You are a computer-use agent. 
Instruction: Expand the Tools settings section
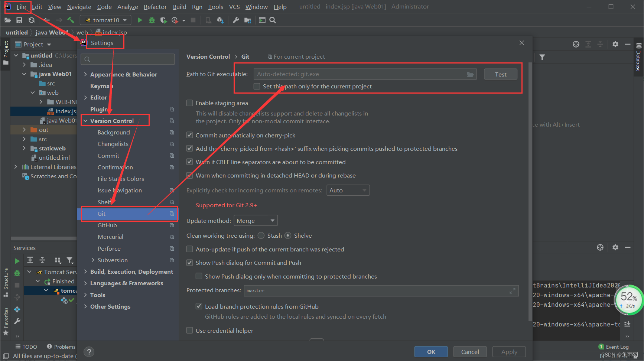pyautogui.click(x=85, y=295)
